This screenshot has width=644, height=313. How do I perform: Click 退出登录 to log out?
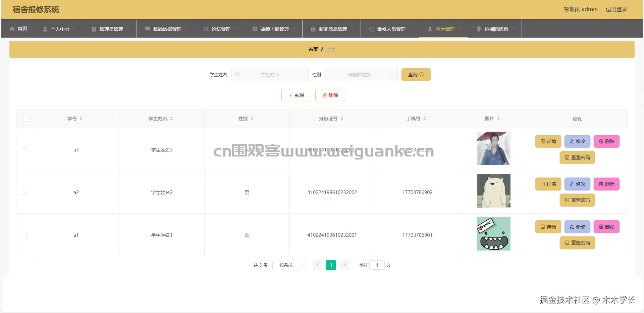click(616, 9)
